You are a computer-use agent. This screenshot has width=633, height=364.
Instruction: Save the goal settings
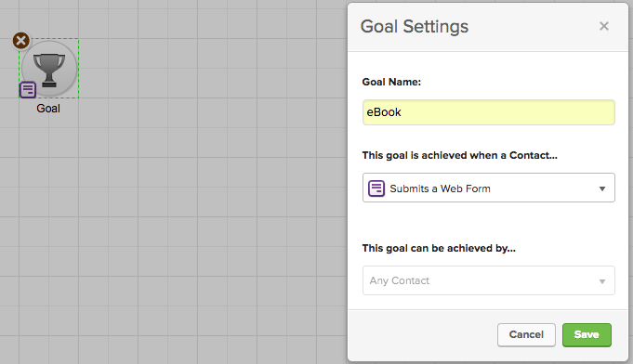point(587,335)
